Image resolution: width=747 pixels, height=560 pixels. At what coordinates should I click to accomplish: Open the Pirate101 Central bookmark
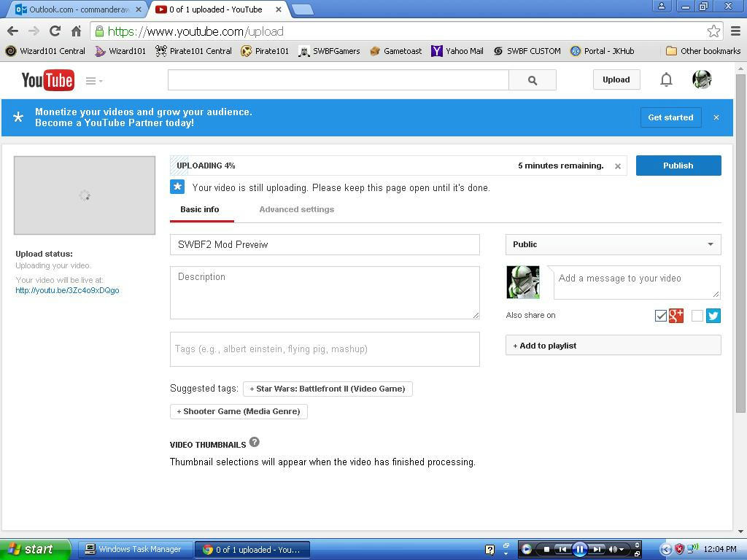coord(193,51)
